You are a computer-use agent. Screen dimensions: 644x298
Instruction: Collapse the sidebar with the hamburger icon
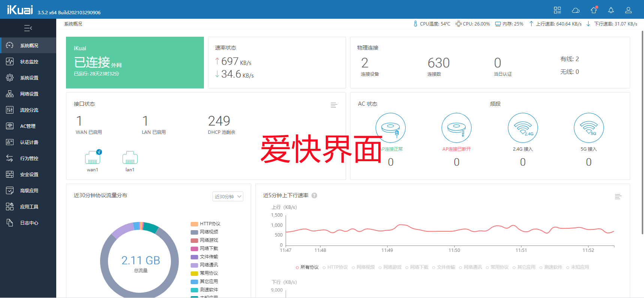point(28,28)
